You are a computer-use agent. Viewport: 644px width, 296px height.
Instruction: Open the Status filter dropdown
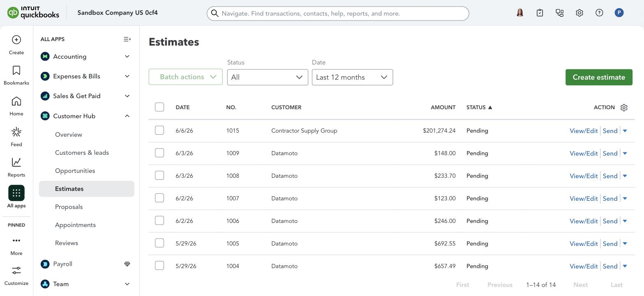(267, 77)
